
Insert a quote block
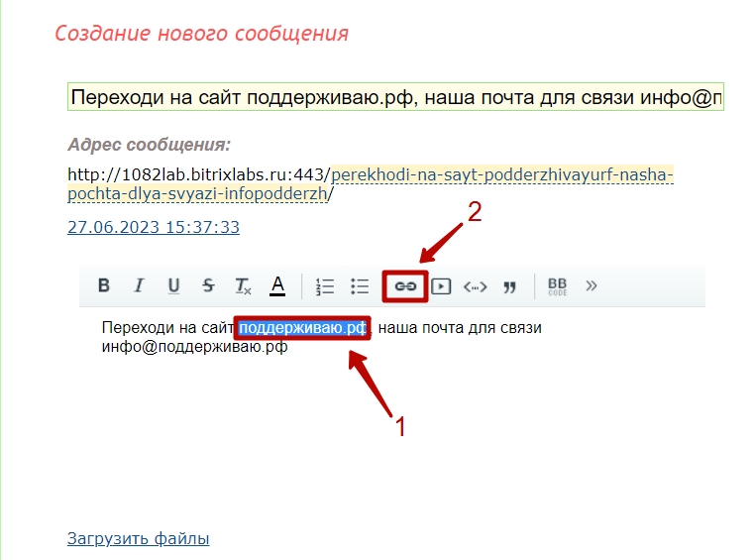(x=510, y=286)
